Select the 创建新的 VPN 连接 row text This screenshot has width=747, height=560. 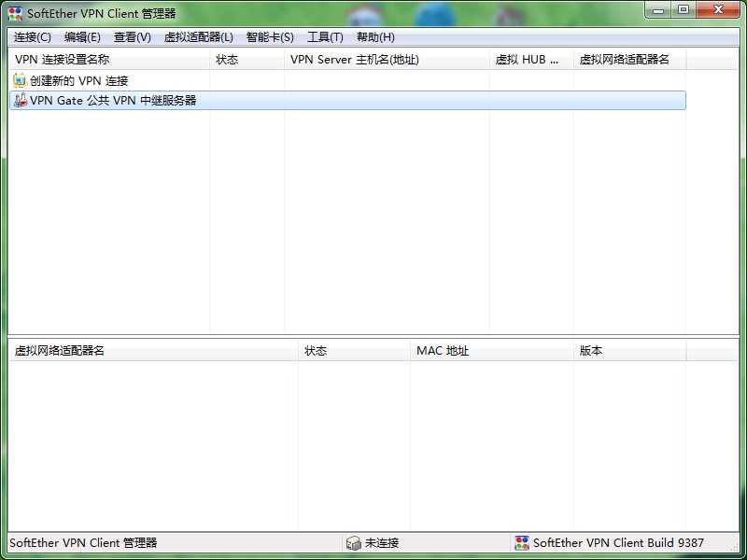(79, 81)
